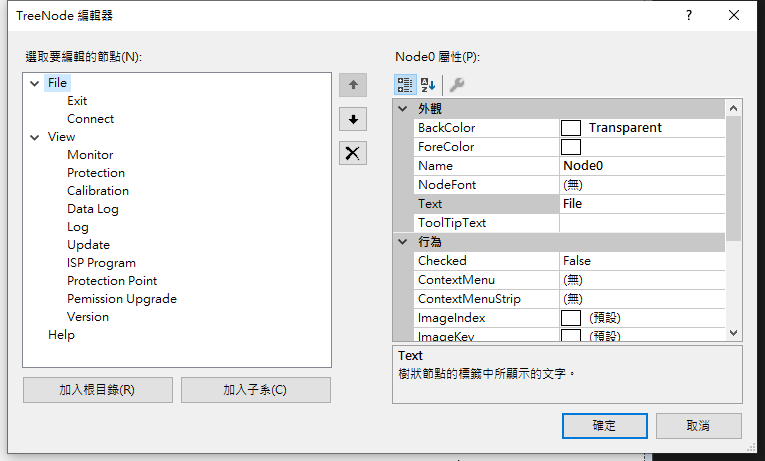Viewport: 765px width, 461px height.
Task: Select the Name property label
Action: click(435, 166)
